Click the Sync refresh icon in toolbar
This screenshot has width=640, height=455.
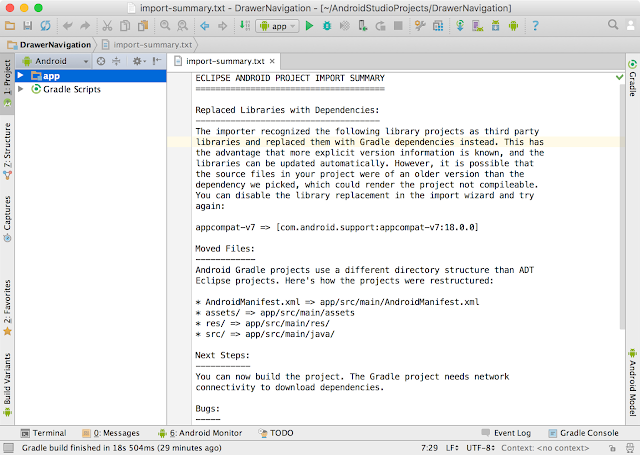[45, 26]
